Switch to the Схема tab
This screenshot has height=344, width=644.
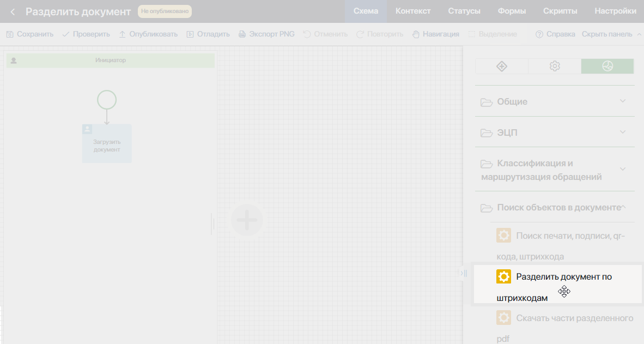point(366,11)
